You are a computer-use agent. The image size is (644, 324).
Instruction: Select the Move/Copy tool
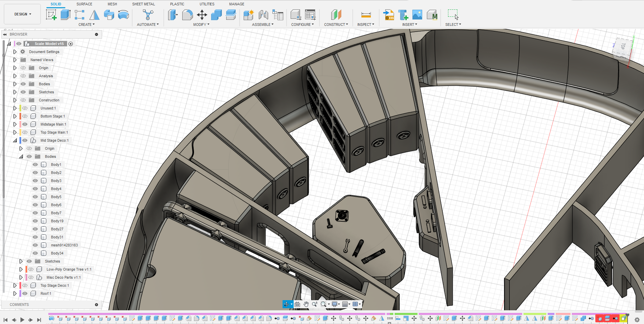[202, 15]
